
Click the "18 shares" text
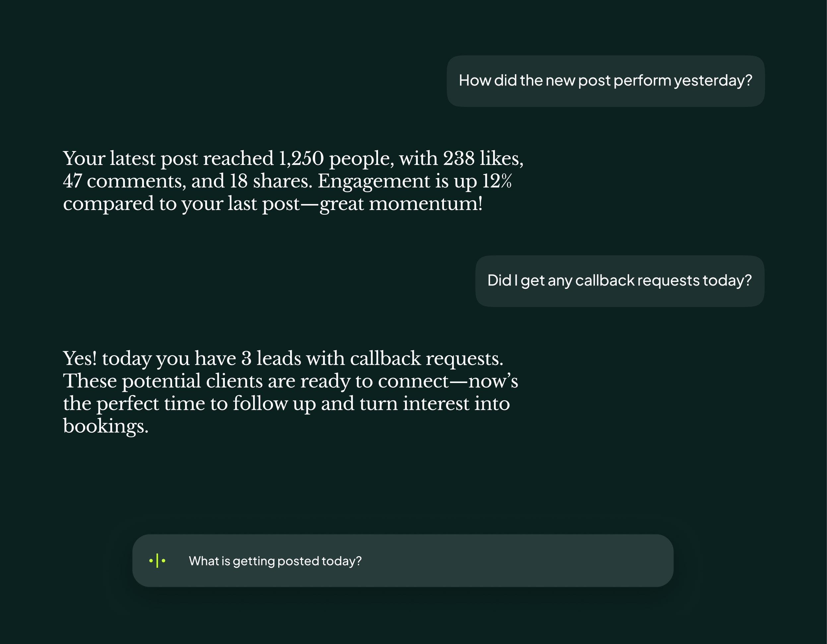(270, 181)
